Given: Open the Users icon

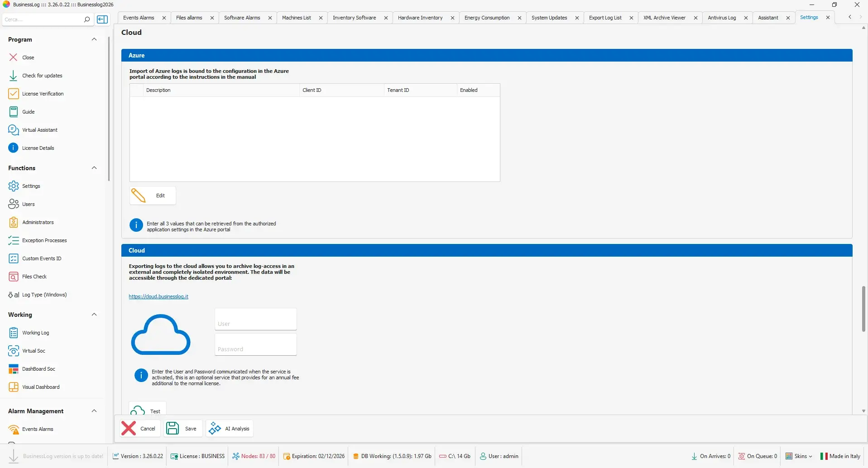Looking at the screenshot, I should [14, 204].
